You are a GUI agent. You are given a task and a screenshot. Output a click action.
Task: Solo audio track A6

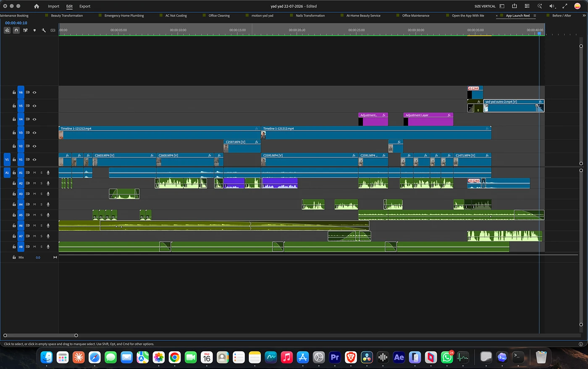(x=41, y=225)
